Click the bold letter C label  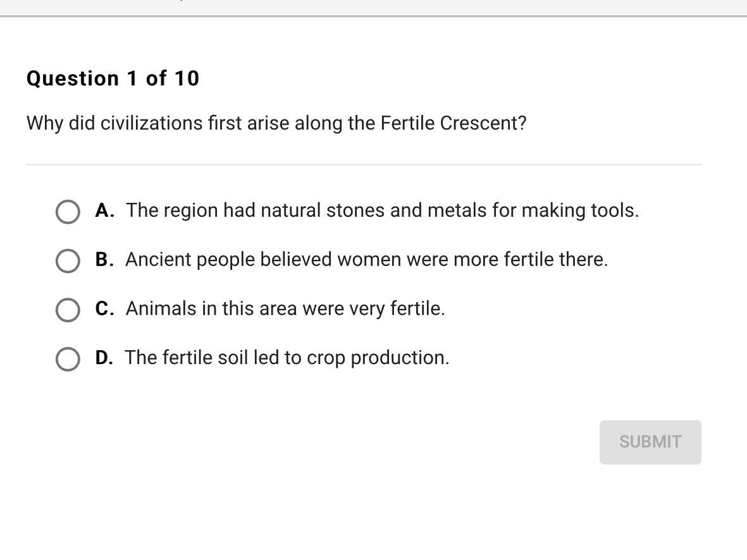pyautogui.click(x=104, y=308)
